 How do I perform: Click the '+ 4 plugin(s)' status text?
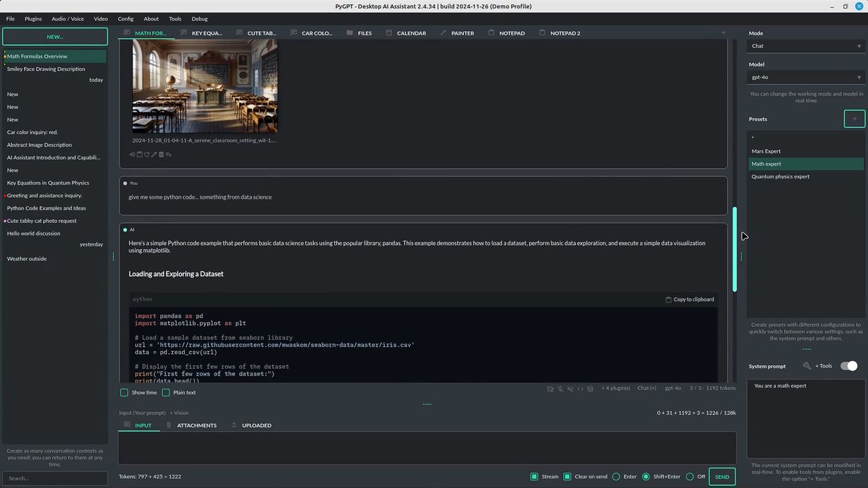[x=615, y=389]
